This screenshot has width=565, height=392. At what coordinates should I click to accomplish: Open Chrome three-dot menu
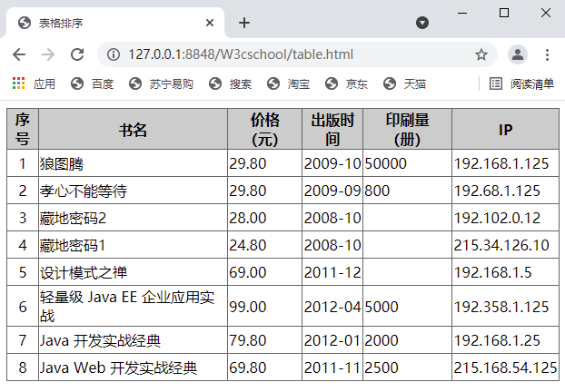click(548, 54)
